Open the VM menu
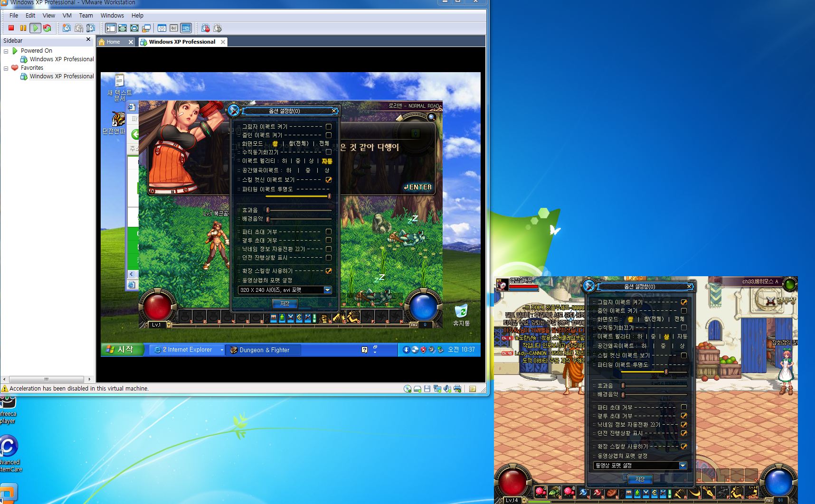Viewport: 815px width, 504px height. point(67,15)
